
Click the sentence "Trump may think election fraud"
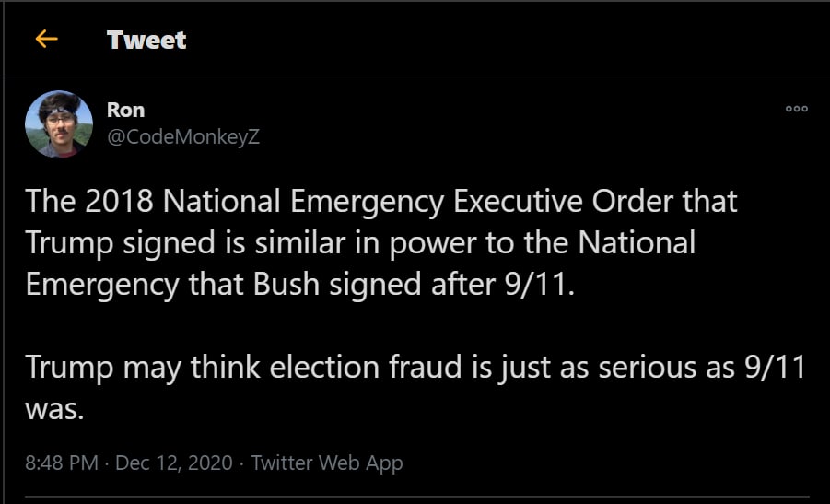pos(415,367)
